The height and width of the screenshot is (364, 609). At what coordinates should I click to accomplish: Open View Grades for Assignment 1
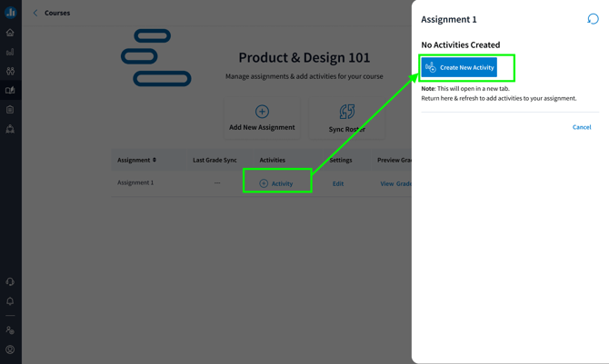[395, 183]
